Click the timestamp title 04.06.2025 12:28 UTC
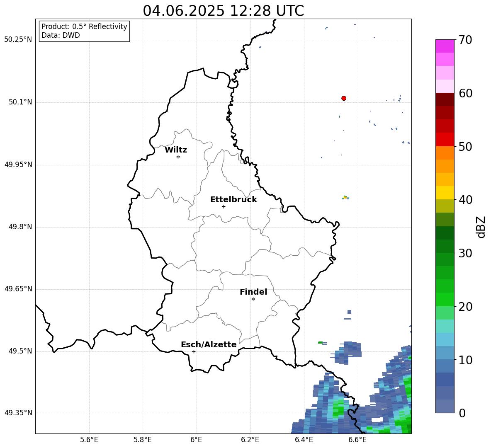 pos(223,11)
